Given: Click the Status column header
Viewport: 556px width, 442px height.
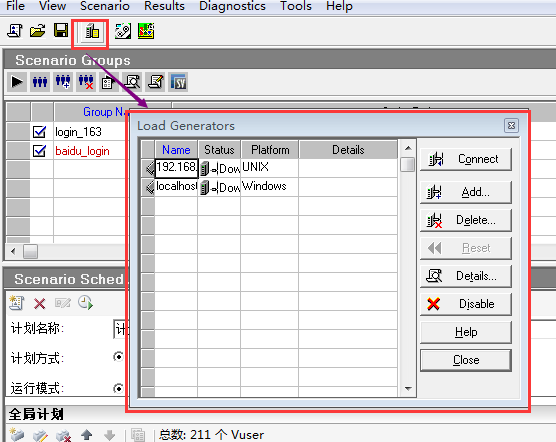Looking at the screenshot, I should click(219, 150).
